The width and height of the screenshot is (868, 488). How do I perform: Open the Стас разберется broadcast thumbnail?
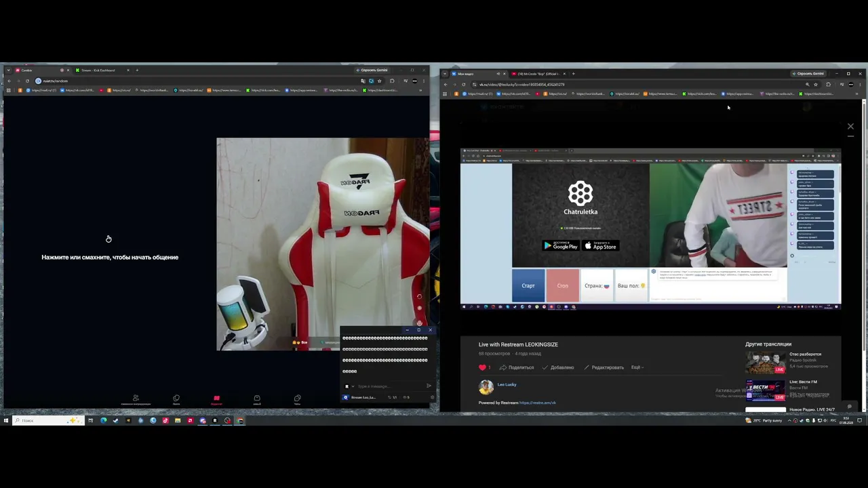766,363
